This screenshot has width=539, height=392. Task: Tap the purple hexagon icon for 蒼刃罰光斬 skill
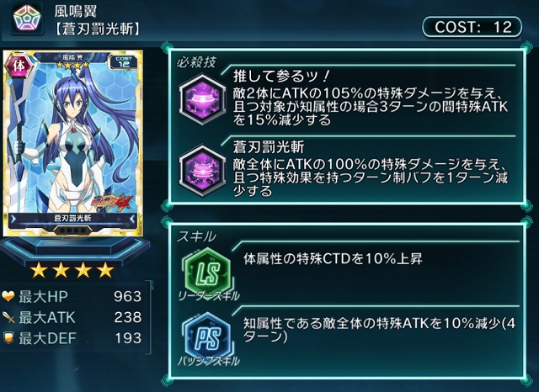tap(202, 171)
